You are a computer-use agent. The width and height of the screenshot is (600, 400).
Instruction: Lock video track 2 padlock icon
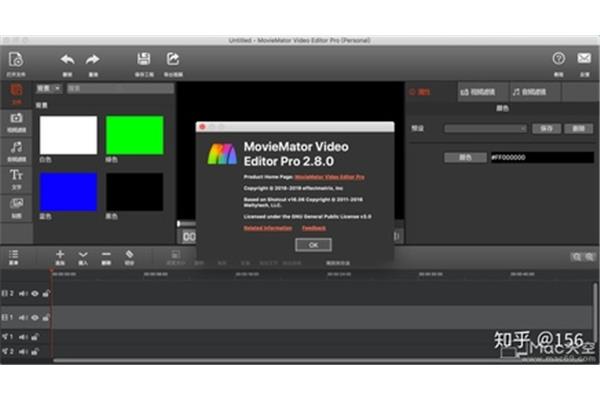point(46,294)
